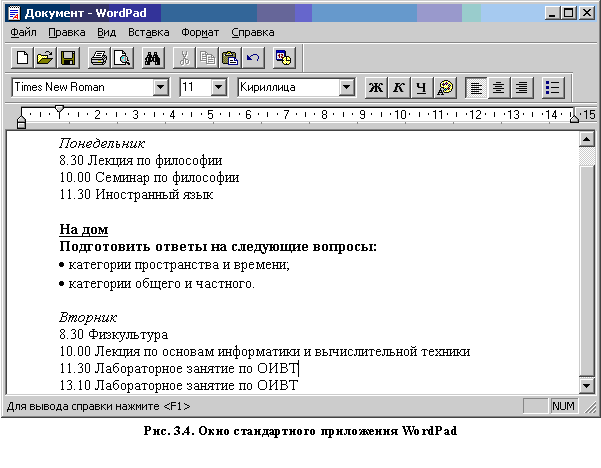Toggle bold formatting with the Ж button
This screenshot has width=601, height=468.
click(376, 88)
